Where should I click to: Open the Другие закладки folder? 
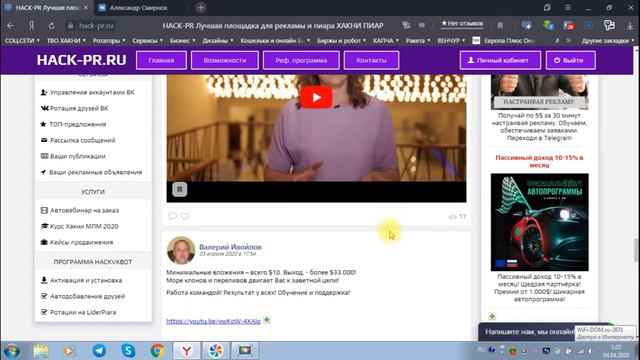(x=608, y=40)
